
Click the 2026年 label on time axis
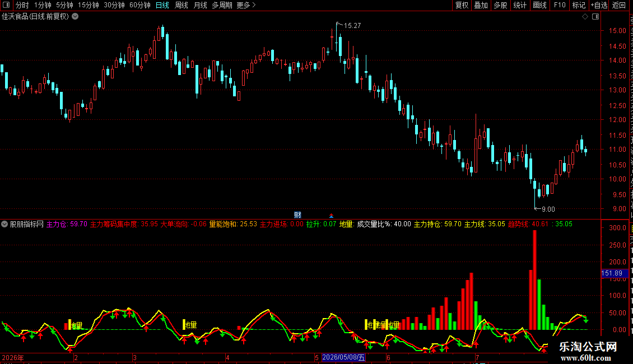tap(13, 357)
